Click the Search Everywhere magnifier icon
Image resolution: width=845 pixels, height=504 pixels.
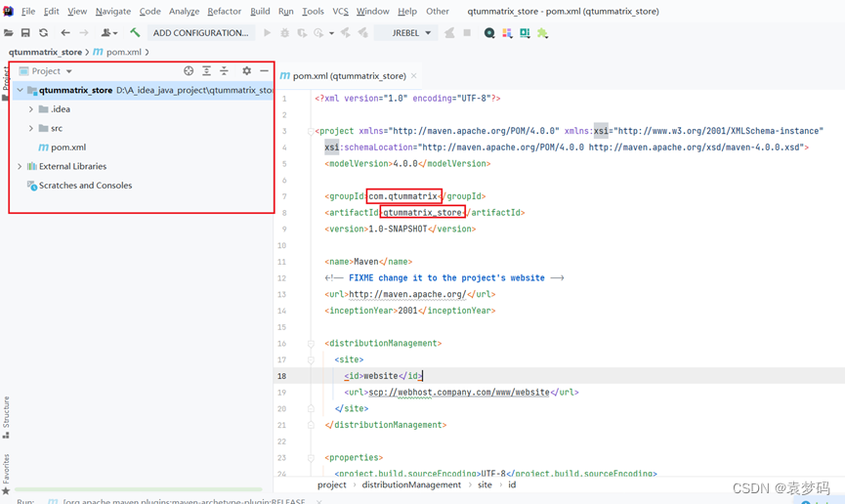coord(489,33)
